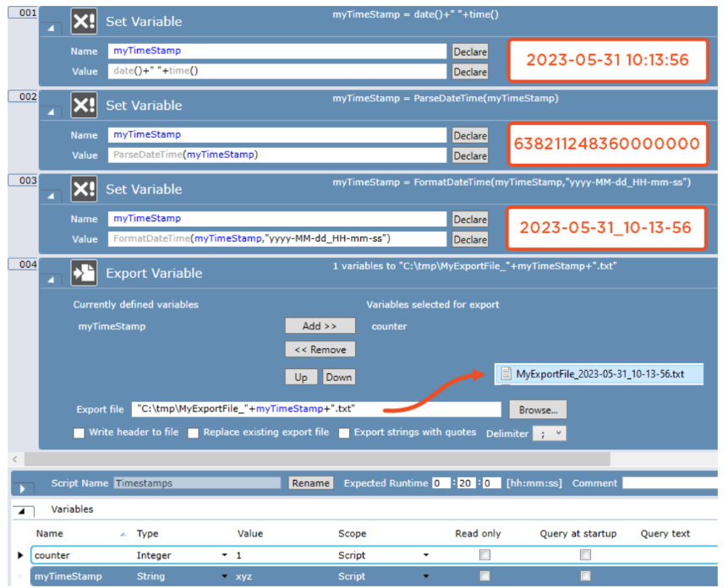Collapse the Variables section
Image resolution: width=728 pixels, height=588 pixels.
coord(25,511)
